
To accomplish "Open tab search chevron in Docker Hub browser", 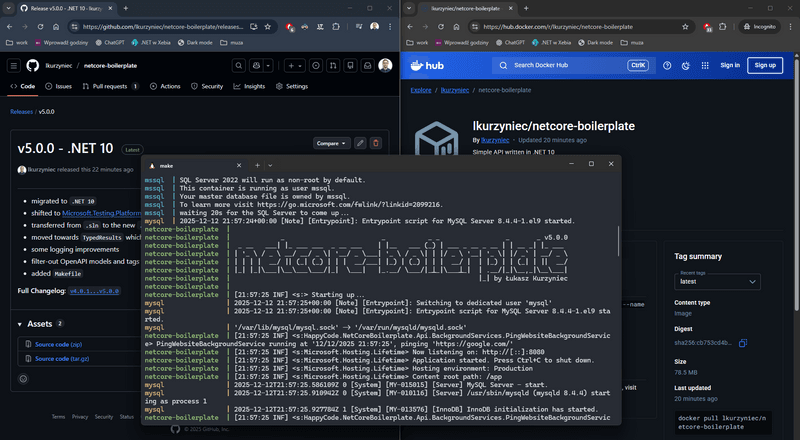I will point(409,8).
